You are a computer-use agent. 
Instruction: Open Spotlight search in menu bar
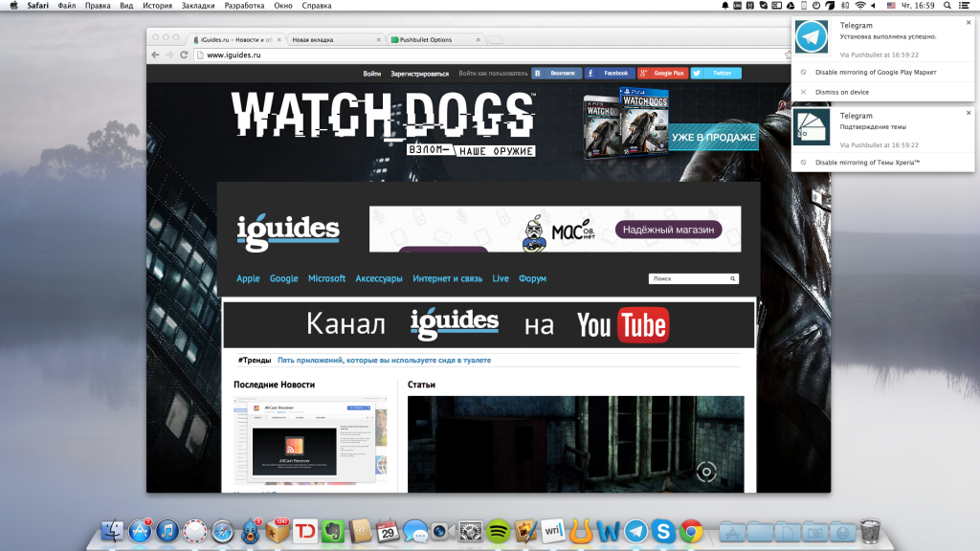(x=947, y=6)
